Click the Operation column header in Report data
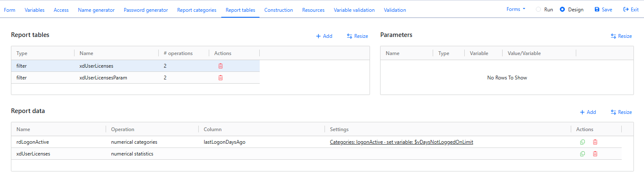This screenshot has height=187, width=644. (152, 129)
